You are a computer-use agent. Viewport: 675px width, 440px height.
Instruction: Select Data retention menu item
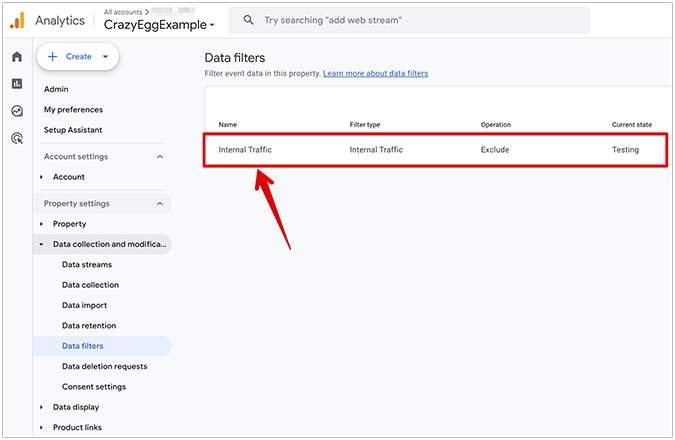point(89,326)
